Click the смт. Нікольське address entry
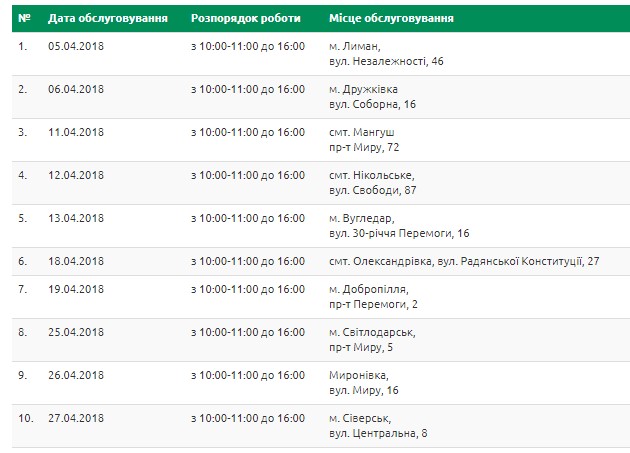Image resolution: width=630 pixels, height=453 pixels. (x=372, y=183)
